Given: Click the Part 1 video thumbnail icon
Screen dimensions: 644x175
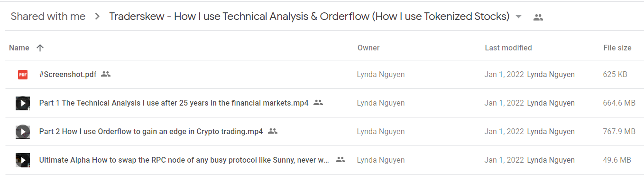Looking at the screenshot, I should (23, 103).
